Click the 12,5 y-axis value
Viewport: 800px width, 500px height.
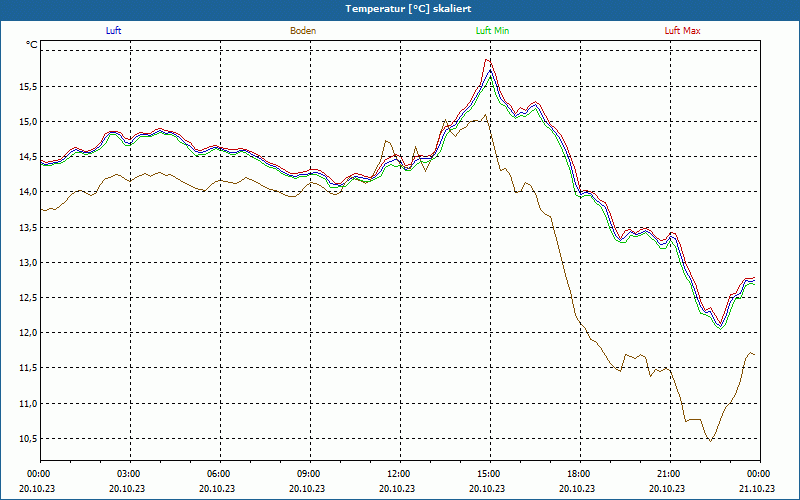pos(29,298)
